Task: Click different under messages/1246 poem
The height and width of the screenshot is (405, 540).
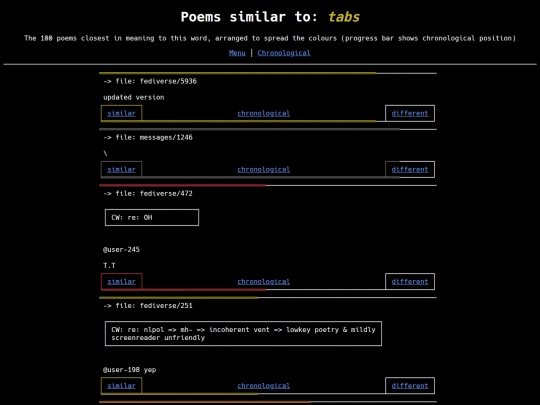Action: point(410,169)
